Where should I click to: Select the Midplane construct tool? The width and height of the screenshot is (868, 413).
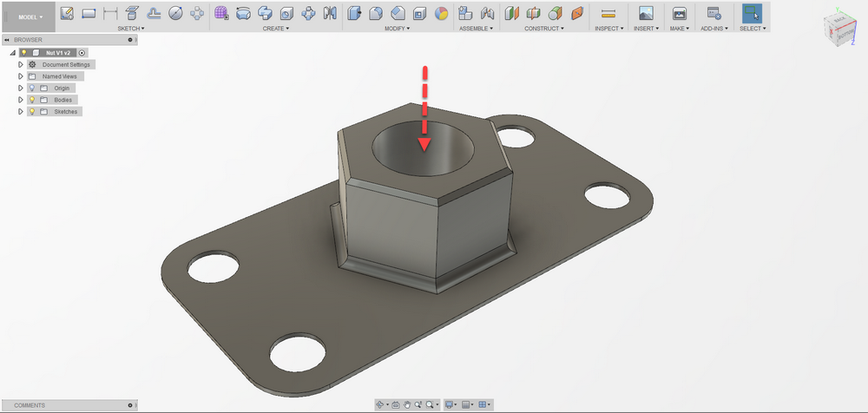click(533, 13)
